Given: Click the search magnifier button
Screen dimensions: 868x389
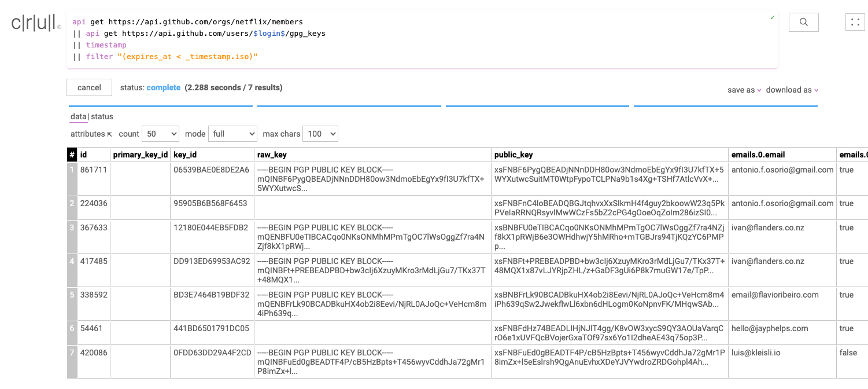Looking at the screenshot, I should tap(803, 22).
